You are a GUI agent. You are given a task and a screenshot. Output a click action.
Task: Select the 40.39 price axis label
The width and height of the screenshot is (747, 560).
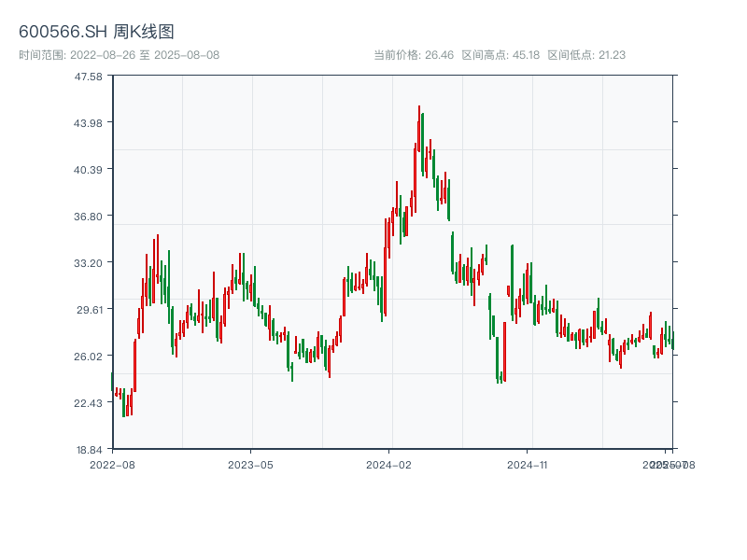pos(89,170)
